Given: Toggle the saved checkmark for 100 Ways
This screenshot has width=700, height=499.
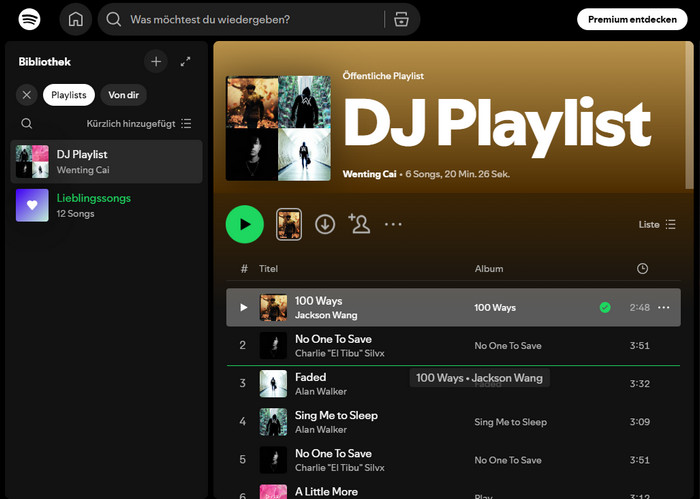Looking at the screenshot, I should pos(605,308).
